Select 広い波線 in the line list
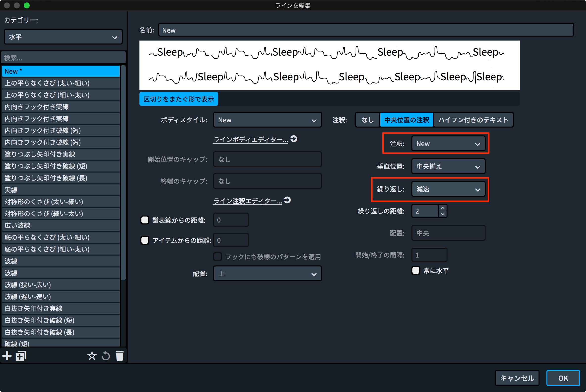The image size is (586, 392). coord(61,225)
